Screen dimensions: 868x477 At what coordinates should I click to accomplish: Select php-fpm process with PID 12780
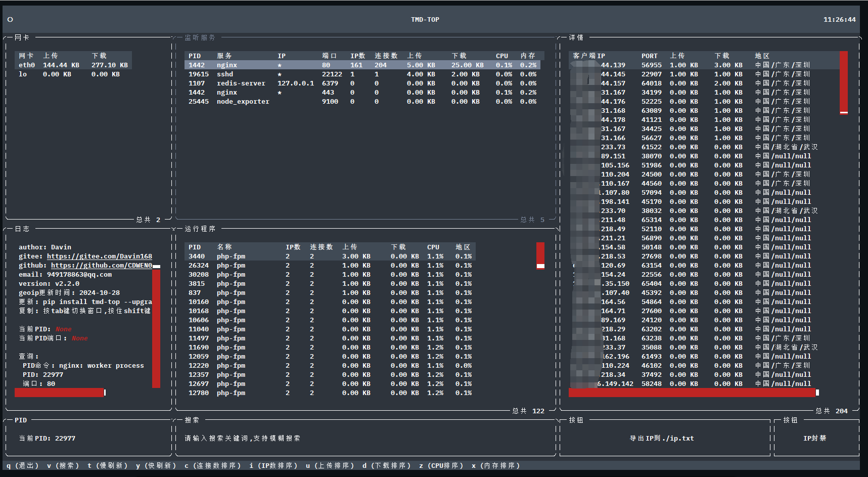tap(330, 393)
